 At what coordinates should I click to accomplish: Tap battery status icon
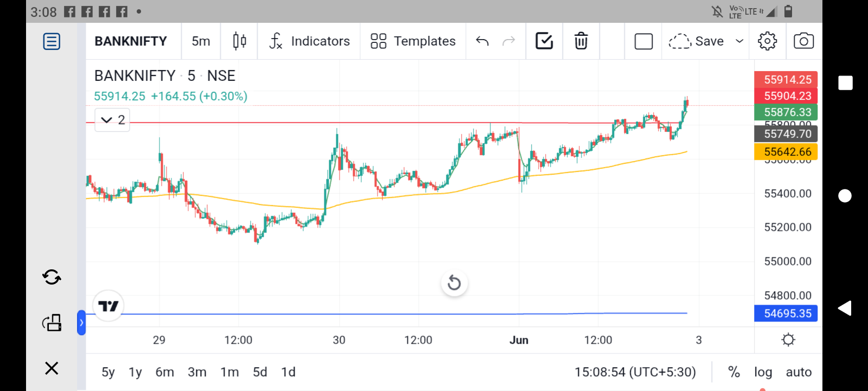coord(789,11)
